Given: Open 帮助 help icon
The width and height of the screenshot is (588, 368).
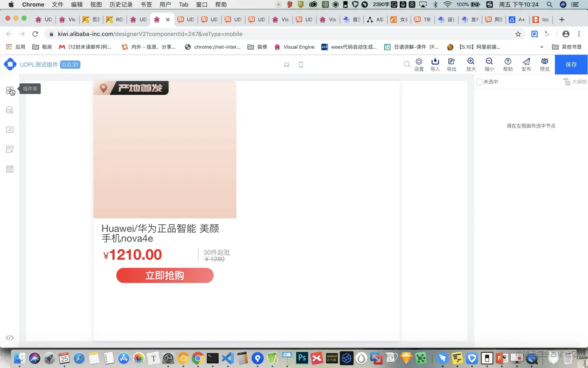Looking at the screenshot, I should pyautogui.click(x=508, y=65).
